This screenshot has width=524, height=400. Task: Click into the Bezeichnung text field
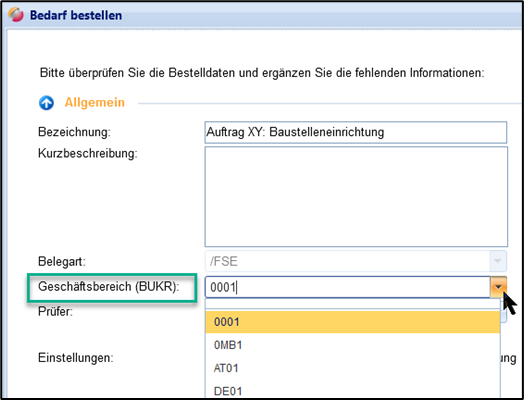356,132
